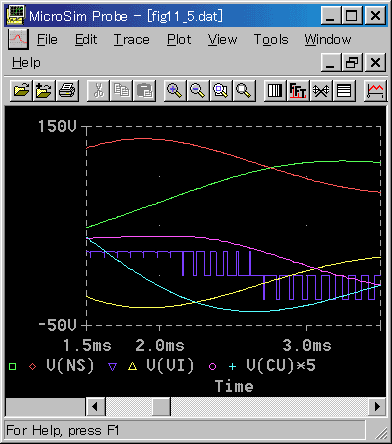Click the window resize grip corner
The width and height of the screenshot is (392, 444).
pyautogui.click(x=380, y=433)
